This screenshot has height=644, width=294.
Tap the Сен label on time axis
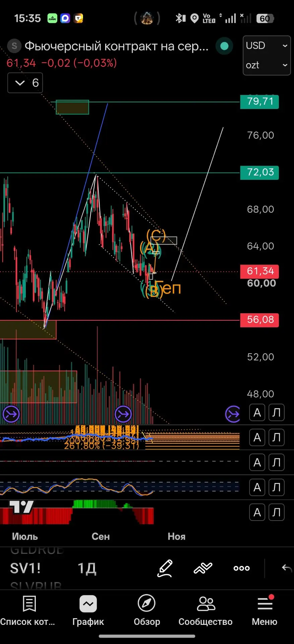click(x=100, y=536)
